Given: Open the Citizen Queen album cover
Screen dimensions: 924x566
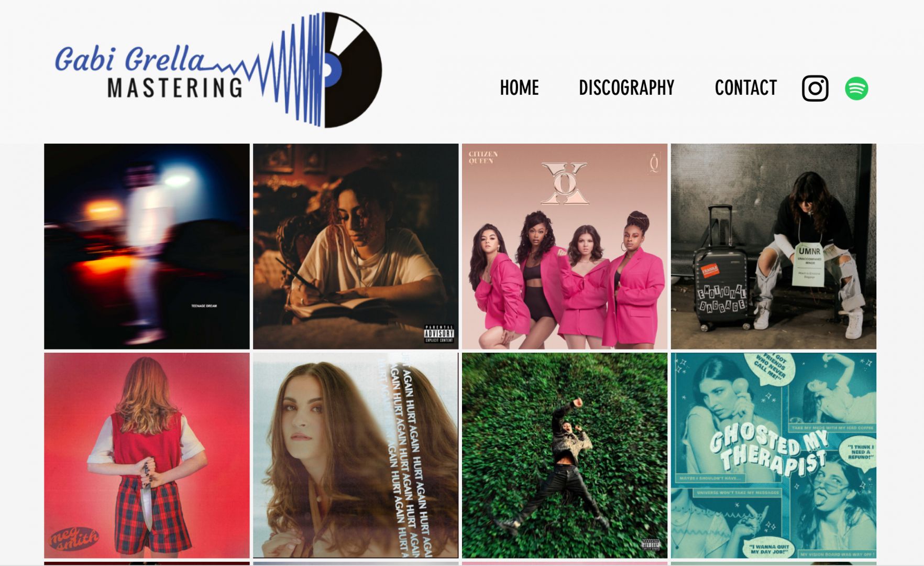Looking at the screenshot, I should (x=565, y=246).
